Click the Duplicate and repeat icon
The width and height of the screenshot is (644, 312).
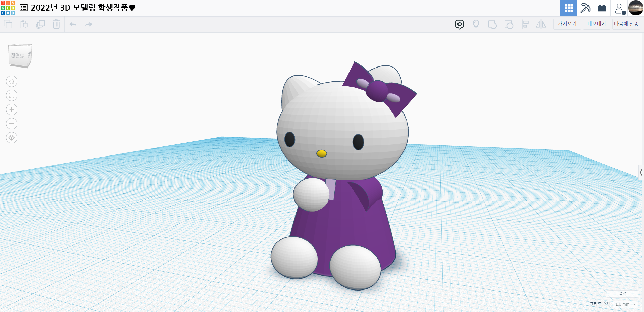tap(40, 24)
